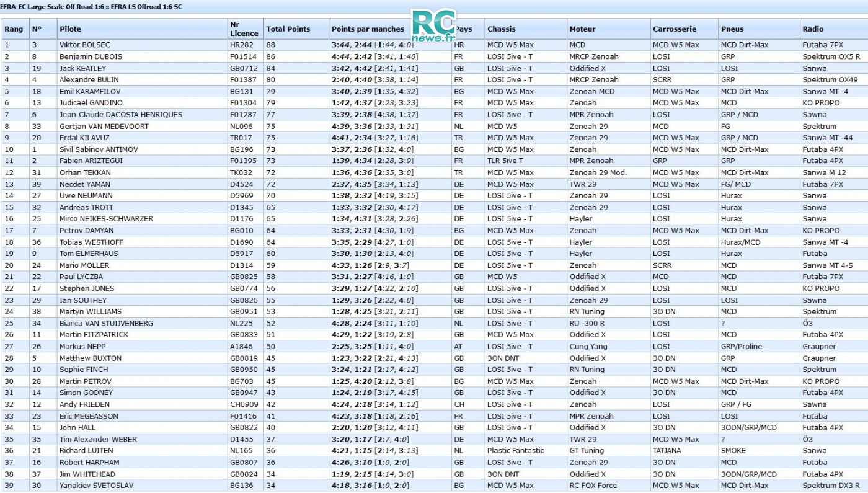
Task: Select pilot name Stephen JONES
Action: click(87, 288)
